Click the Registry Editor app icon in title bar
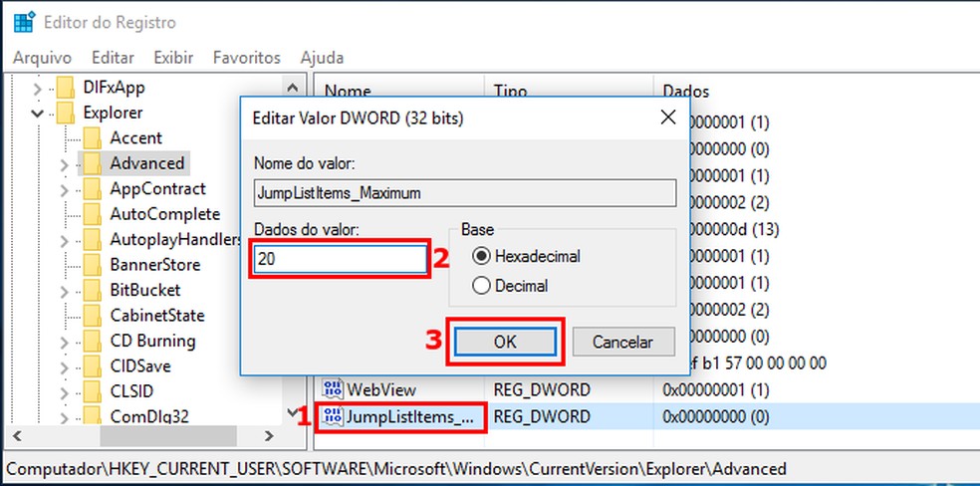 point(24,22)
